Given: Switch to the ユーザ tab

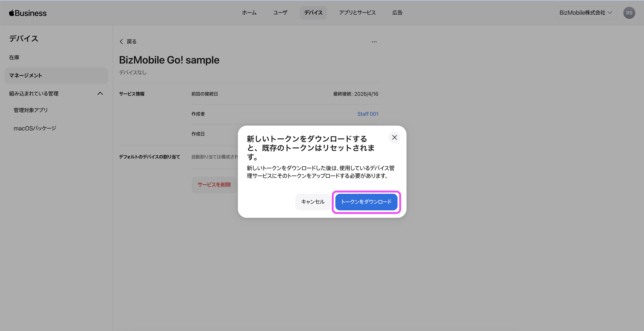Looking at the screenshot, I should (280, 13).
